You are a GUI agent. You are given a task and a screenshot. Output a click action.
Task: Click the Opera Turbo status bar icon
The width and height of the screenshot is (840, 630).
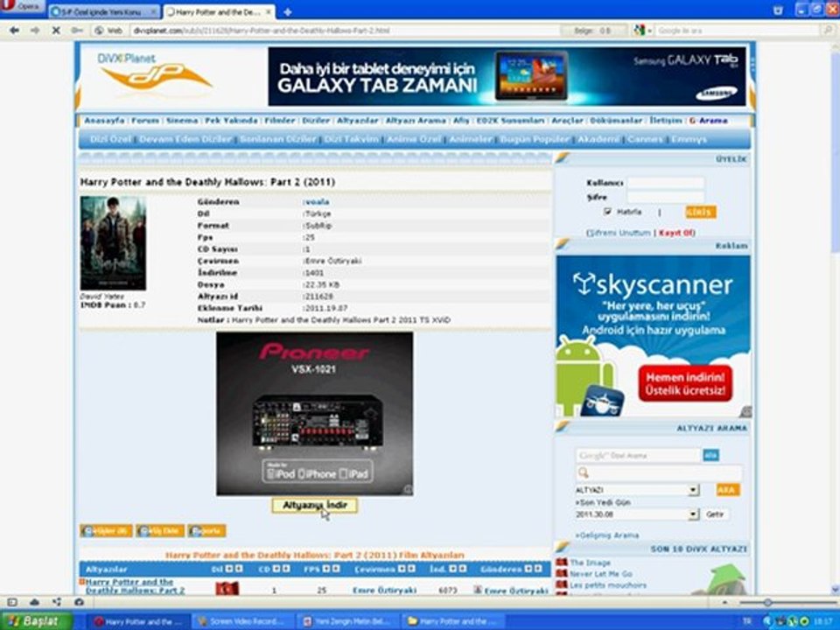tap(80, 602)
